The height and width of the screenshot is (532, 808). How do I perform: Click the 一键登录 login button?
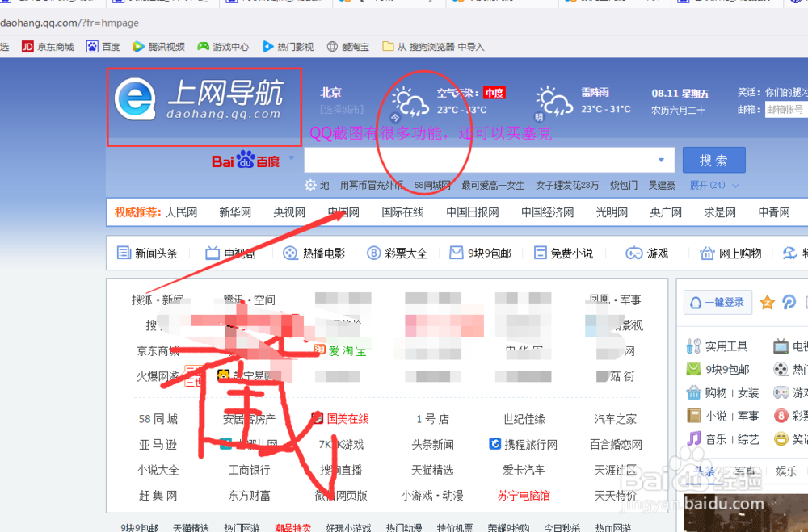click(x=716, y=302)
